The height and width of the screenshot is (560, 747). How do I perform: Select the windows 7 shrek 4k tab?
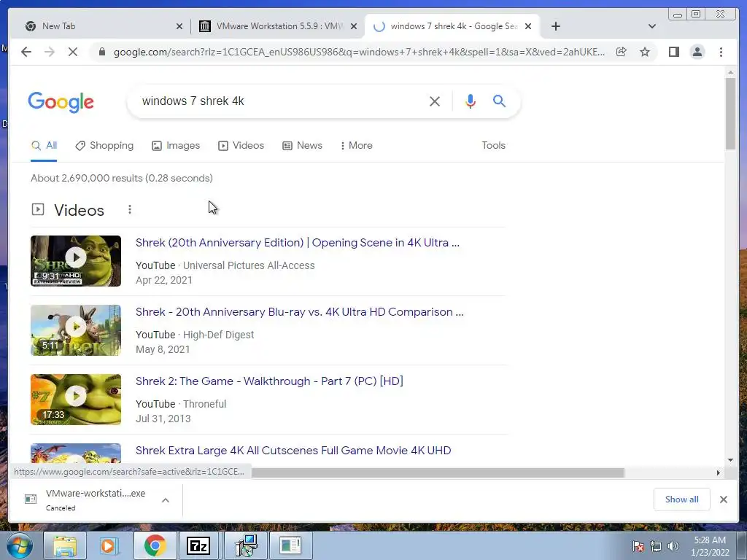point(452,26)
